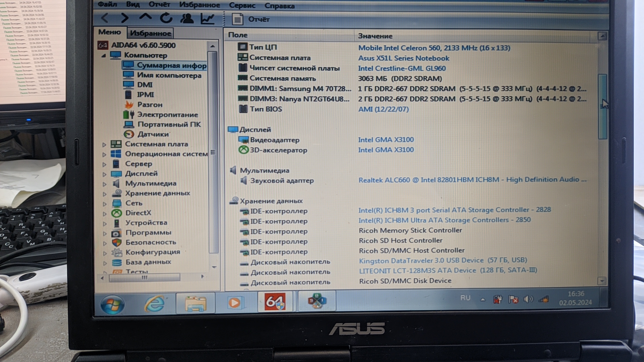The width and height of the screenshot is (644, 362).
Task: Click the Back navigation arrow
Action: point(105,18)
